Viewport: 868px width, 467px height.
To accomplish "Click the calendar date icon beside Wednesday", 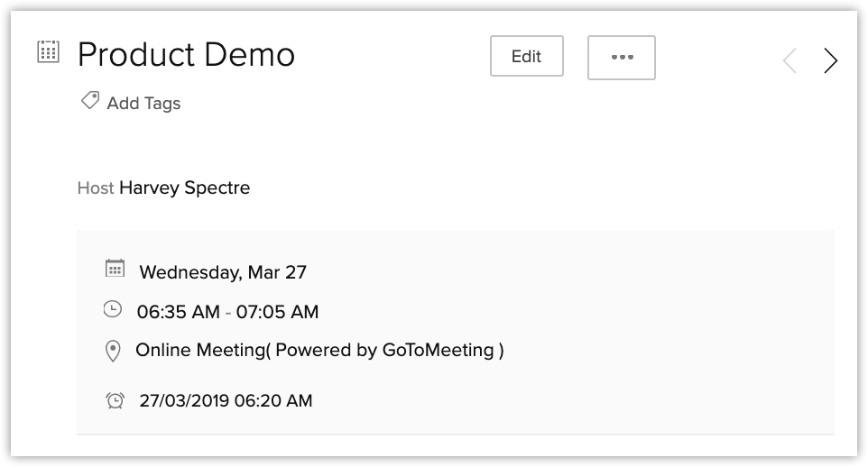I will coord(115,268).
